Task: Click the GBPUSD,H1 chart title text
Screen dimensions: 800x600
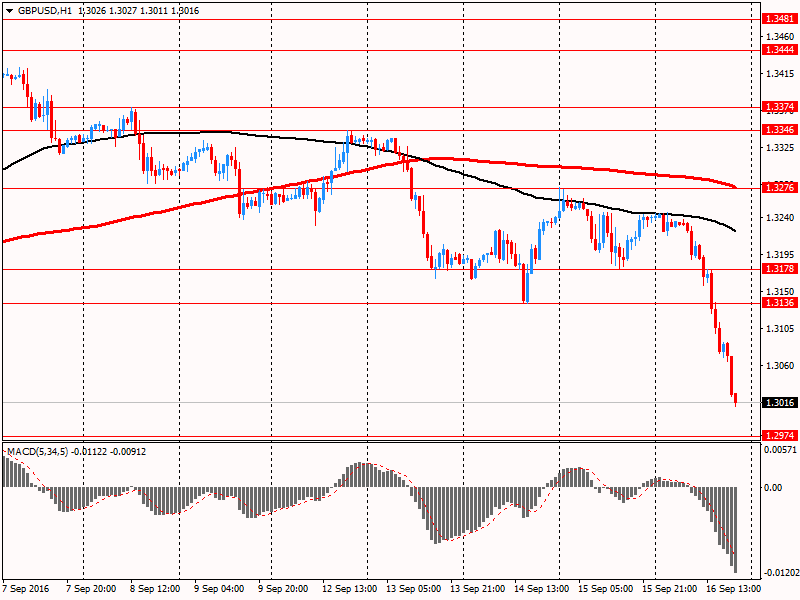Action: click(x=45, y=11)
